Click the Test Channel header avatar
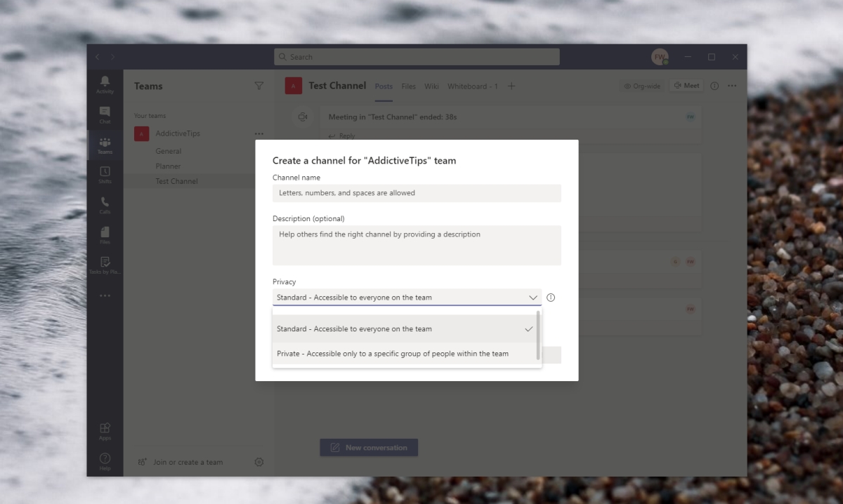843x504 pixels. tap(293, 86)
